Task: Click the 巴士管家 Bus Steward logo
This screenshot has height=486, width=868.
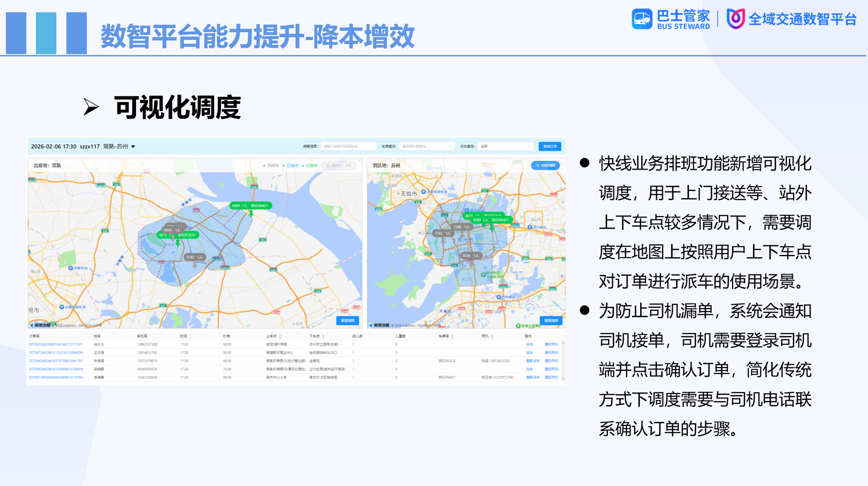Action: (671, 20)
